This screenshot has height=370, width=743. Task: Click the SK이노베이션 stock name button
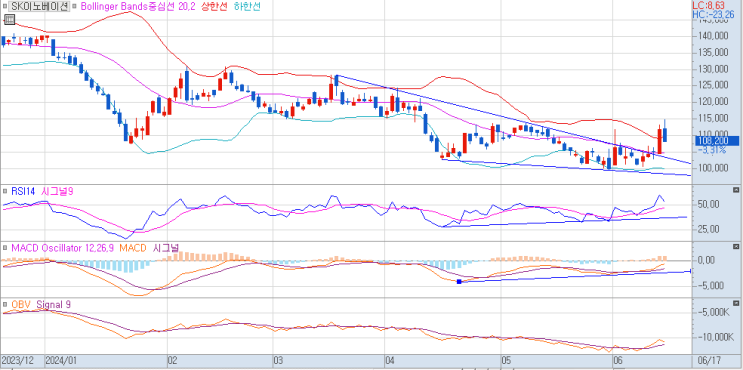click(x=40, y=7)
